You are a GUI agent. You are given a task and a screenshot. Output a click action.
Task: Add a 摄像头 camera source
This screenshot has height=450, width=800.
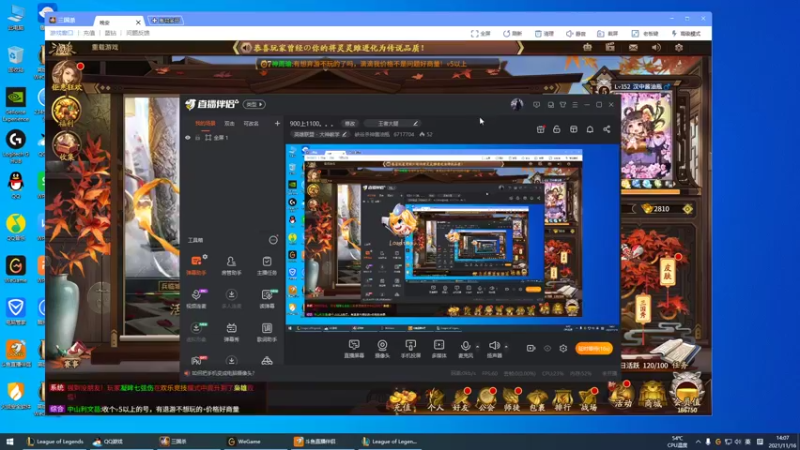point(382,349)
